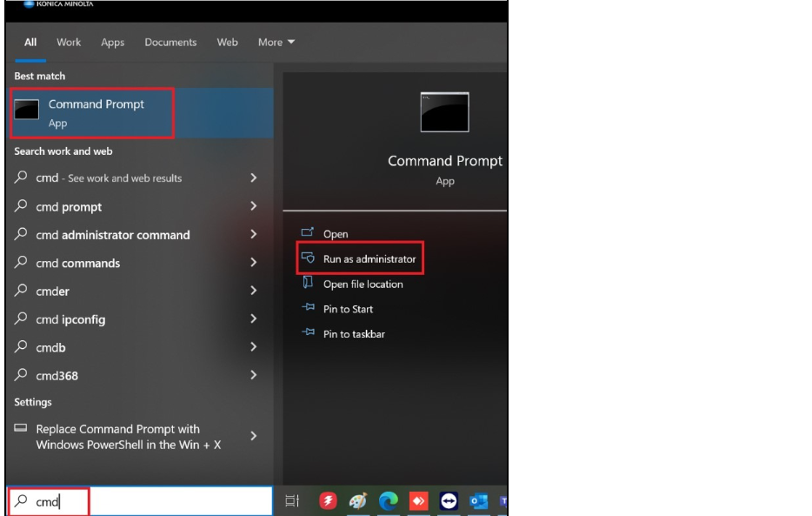Screen dimensions: 812x516
Task: Select 'cmd - See work and web results' suggestion
Action: [x=139, y=178]
